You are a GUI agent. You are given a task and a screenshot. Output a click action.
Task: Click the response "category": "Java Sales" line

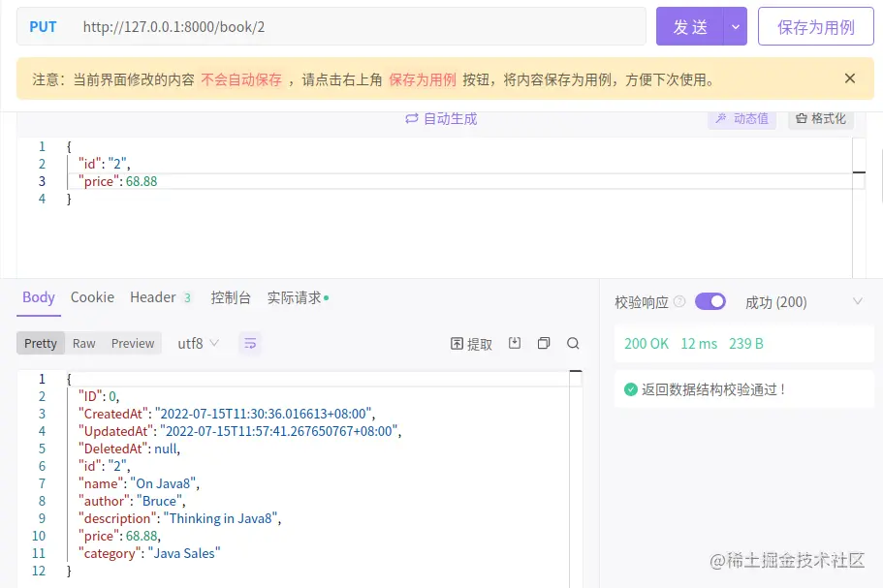pyautogui.click(x=149, y=553)
